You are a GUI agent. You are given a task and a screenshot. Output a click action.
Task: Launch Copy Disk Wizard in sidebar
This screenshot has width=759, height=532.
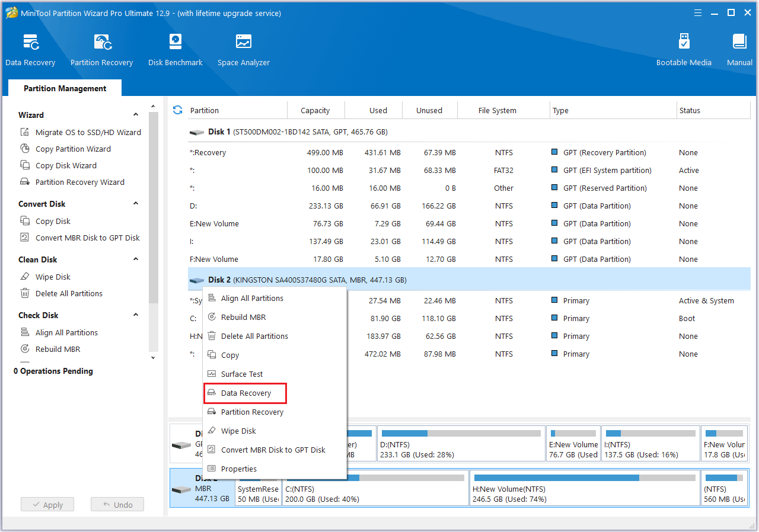(x=59, y=165)
